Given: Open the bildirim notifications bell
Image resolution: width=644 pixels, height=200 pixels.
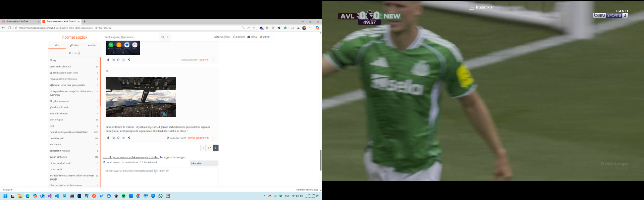Looking at the screenshot, I should 239,37.
